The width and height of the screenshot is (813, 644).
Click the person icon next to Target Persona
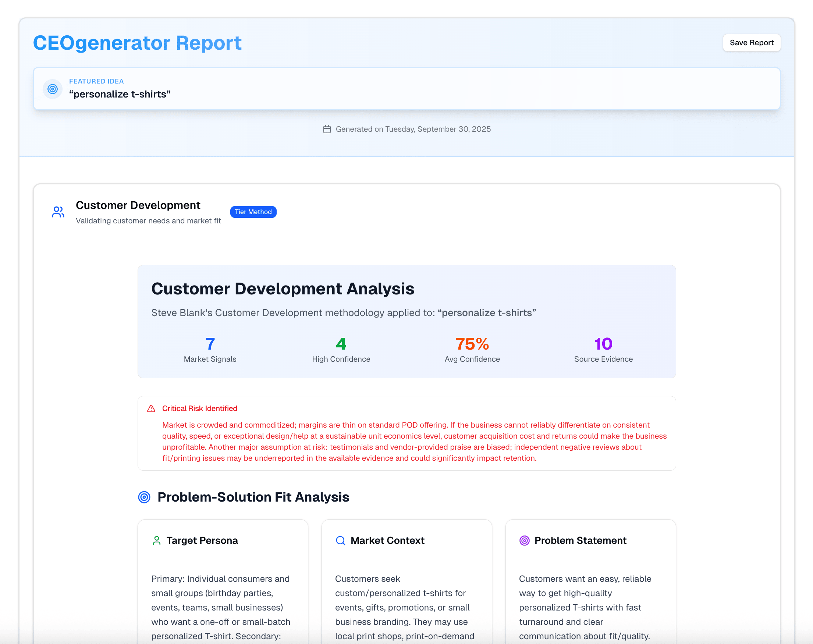click(x=156, y=540)
